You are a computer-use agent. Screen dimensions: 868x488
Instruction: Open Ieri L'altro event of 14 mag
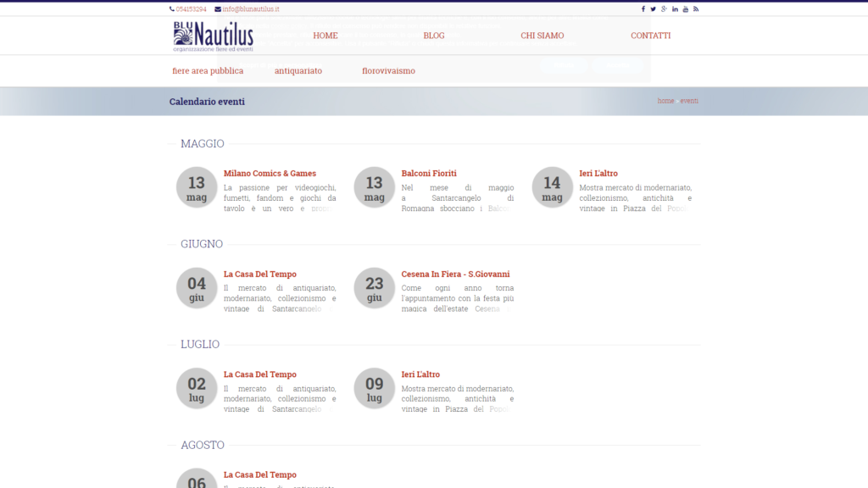click(598, 173)
